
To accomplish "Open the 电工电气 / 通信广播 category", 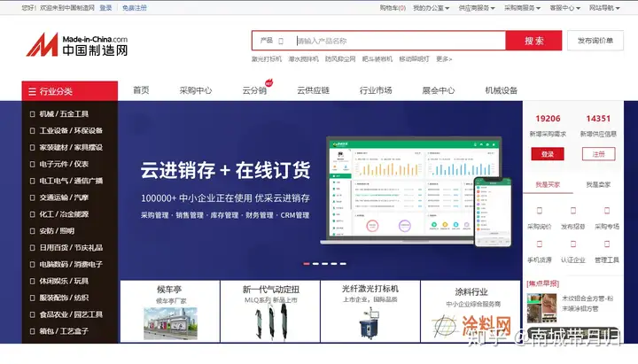I will 71,181.
